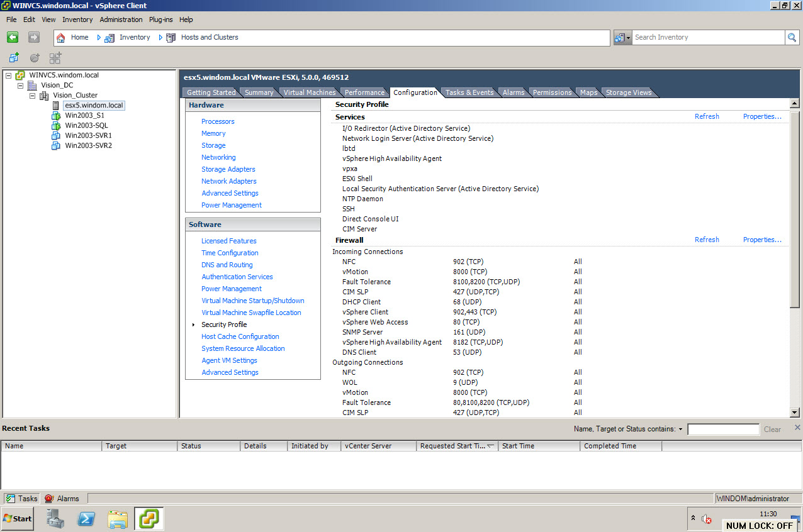Click the search magnifier icon
Screen dimensions: 803x532
pyautogui.click(x=792, y=38)
